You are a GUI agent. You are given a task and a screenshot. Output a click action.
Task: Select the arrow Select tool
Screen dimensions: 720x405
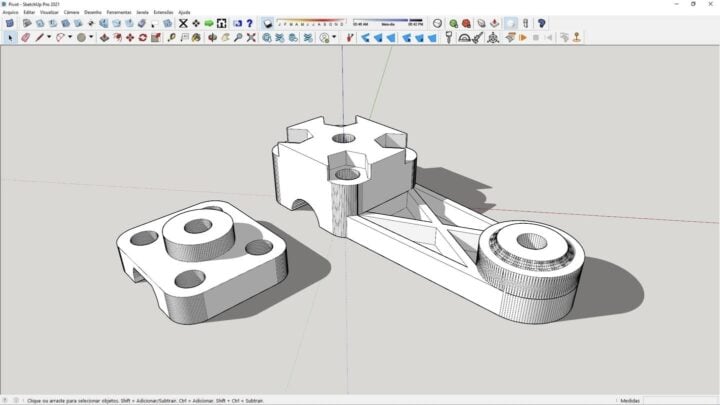tap(10, 38)
